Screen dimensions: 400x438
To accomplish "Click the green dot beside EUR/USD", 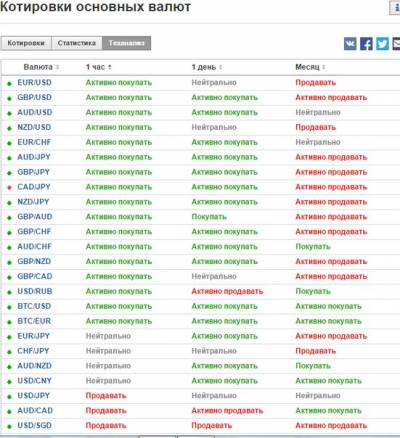I will 9,83.
